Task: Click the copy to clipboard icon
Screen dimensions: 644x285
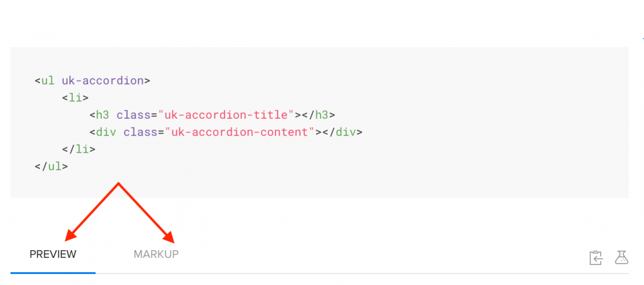Action: (596, 257)
